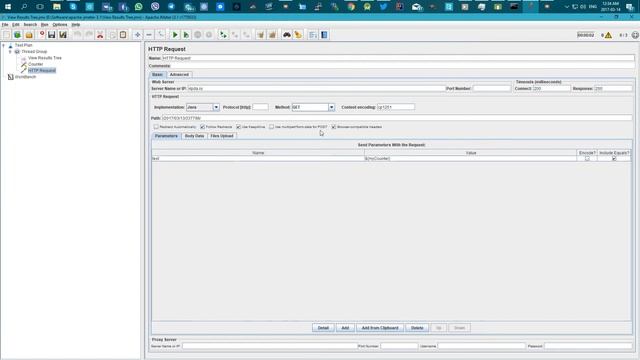Screen dimensions: 640x360
Task: Switch to the Files Upload tab
Action: [222, 136]
